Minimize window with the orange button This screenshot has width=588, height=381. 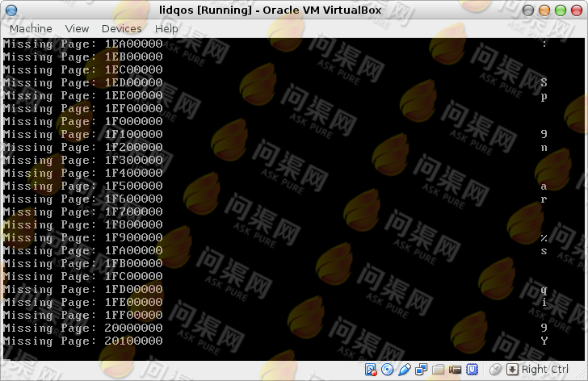pos(544,10)
